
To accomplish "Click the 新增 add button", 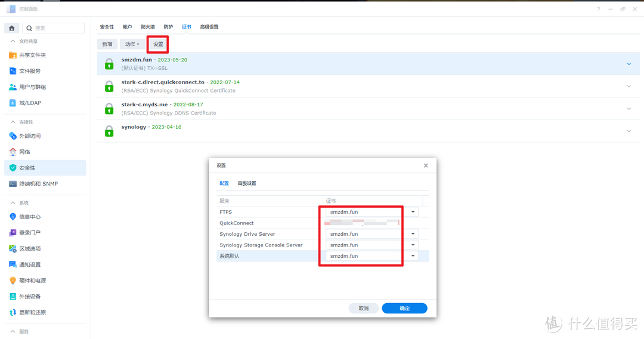I will tap(107, 44).
